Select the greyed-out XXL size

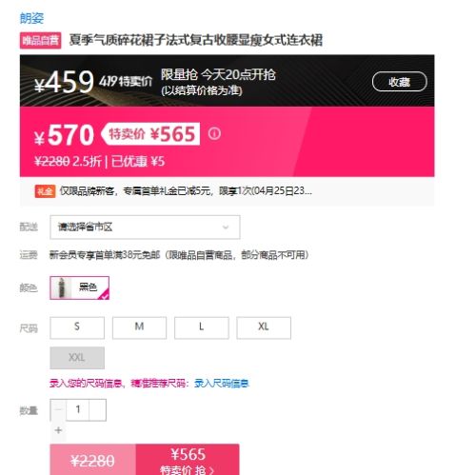tap(77, 358)
